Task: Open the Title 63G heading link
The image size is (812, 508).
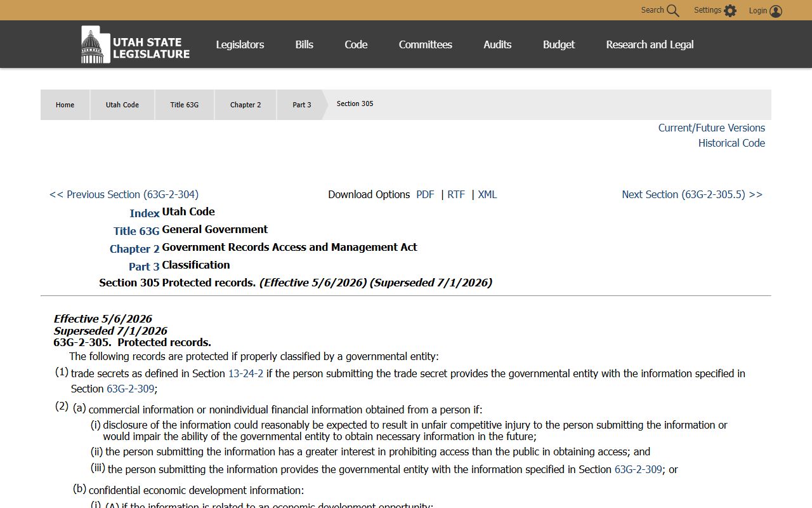Action: (x=136, y=231)
